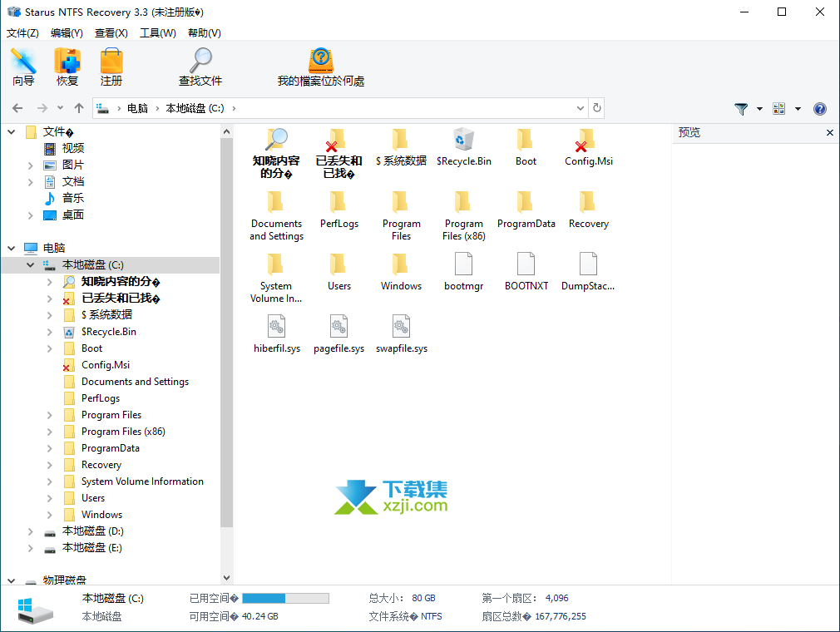Open the 查找文件 find file tool
Image resolution: width=840 pixels, height=632 pixels.
[200, 67]
